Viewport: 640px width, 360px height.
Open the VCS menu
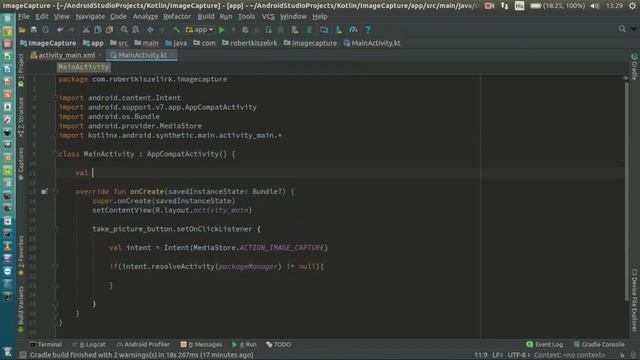coord(268,16)
